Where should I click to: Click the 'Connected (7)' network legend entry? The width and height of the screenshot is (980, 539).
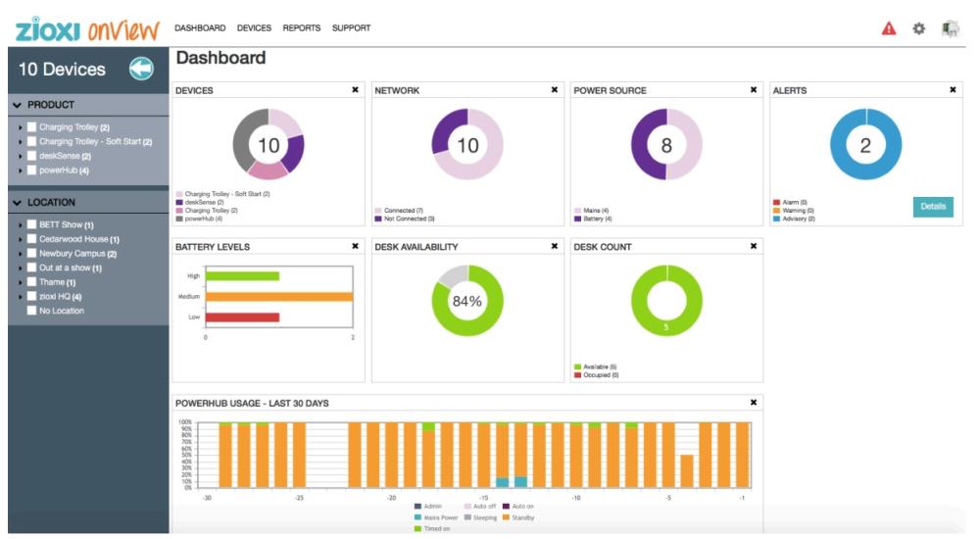400,211
